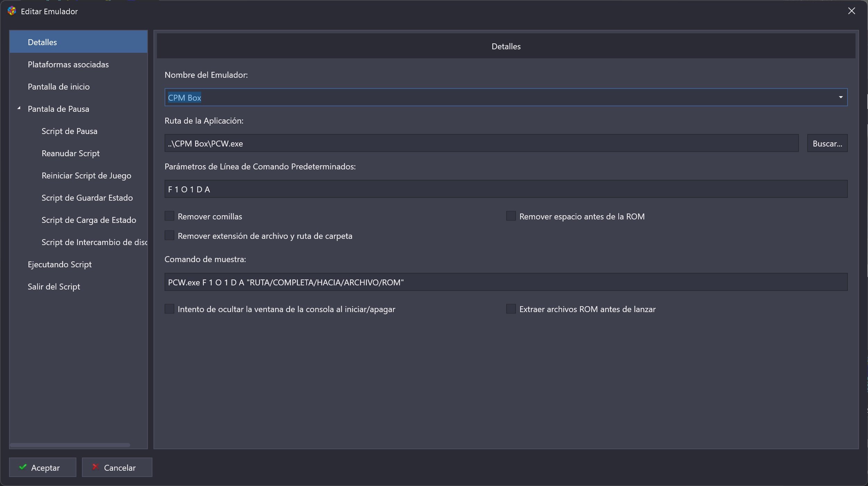Open Ejecutando Script section

coord(60,264)
